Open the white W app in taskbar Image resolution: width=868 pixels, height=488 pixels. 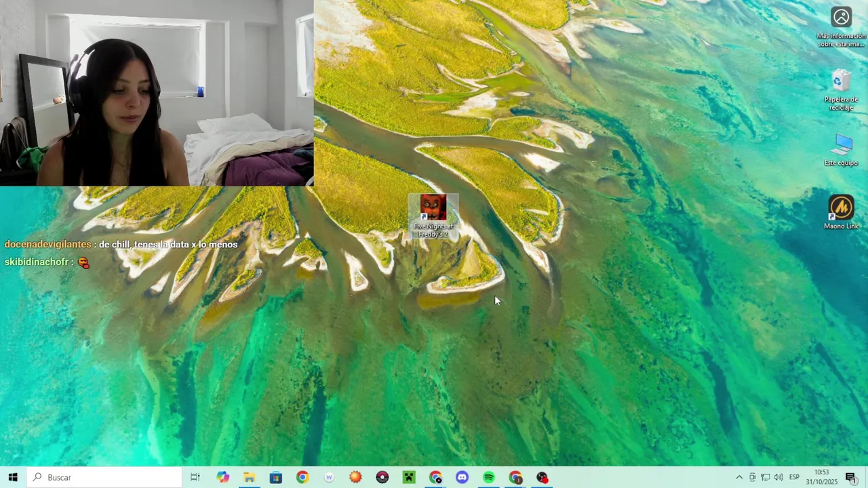(x=329, y=477)
